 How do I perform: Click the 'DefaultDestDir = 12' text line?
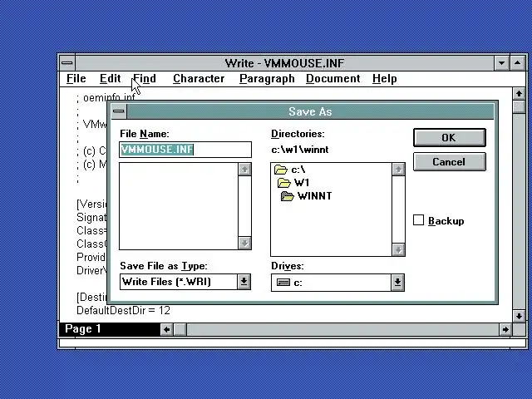[x=124, y=310]
